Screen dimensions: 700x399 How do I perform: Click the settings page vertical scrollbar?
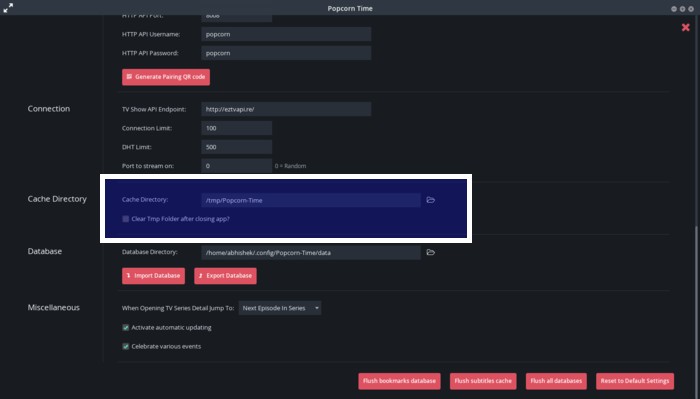[697, 312]
